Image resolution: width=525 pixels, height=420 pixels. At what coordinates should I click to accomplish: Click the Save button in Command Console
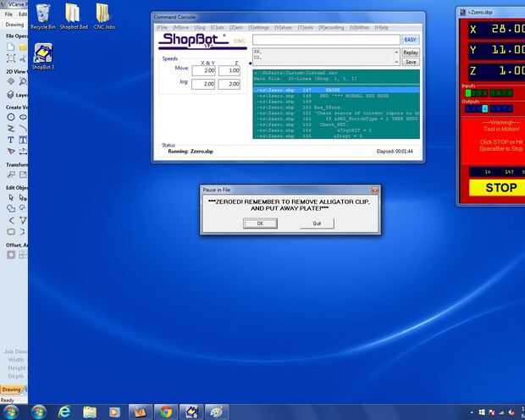411,62
